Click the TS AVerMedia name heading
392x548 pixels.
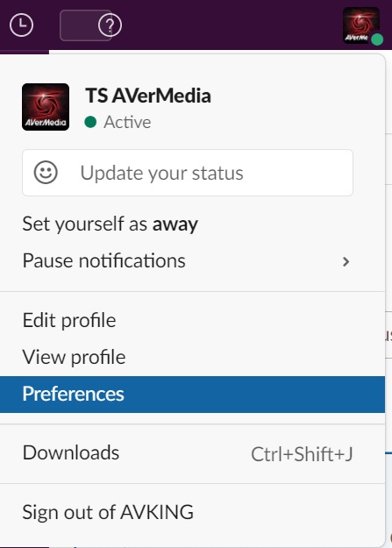tap(148, 96)
